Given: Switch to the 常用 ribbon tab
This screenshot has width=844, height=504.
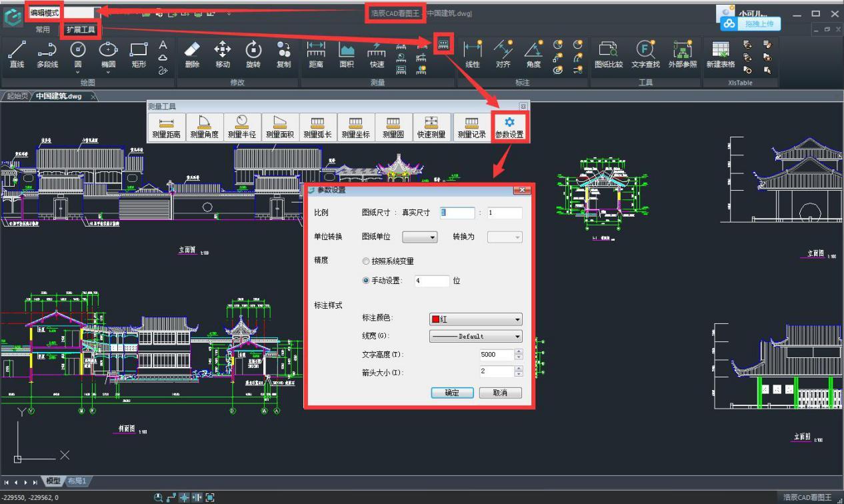Looking at the screenshot, I should (x=43, y=29).
